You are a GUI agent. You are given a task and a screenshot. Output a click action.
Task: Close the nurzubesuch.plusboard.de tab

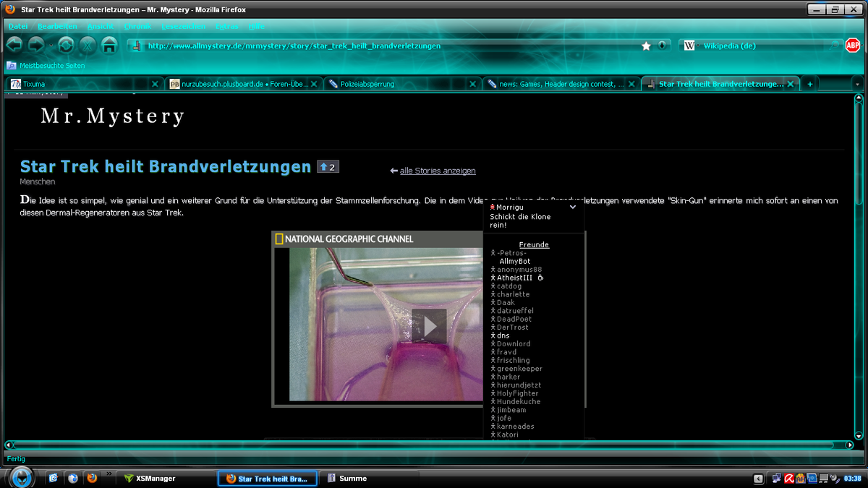[315, 84]
